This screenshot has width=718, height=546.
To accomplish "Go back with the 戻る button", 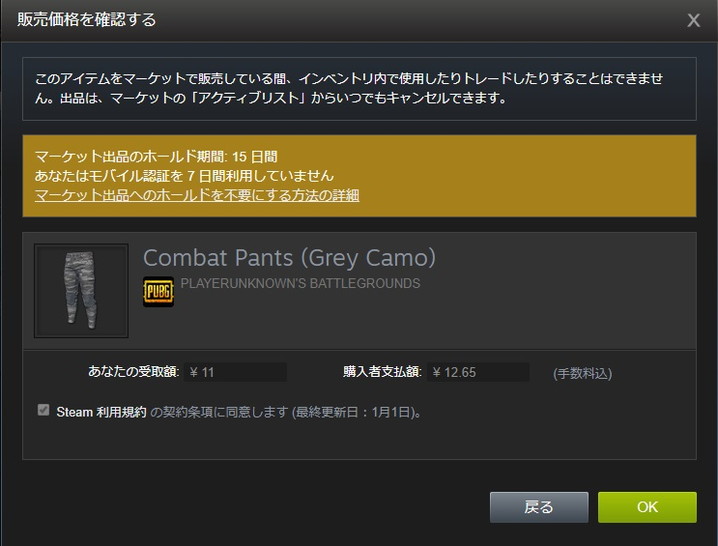I will click(539, 507).
